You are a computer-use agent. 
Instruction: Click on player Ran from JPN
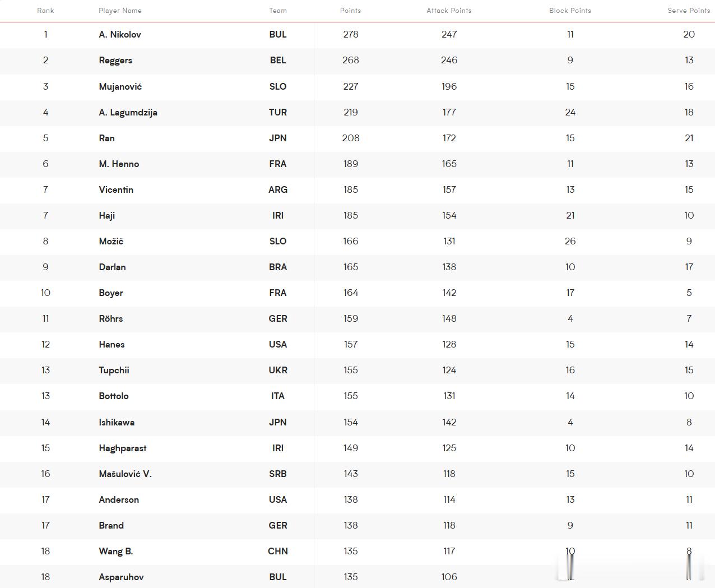pyautogui.click(x=106, y=138)
